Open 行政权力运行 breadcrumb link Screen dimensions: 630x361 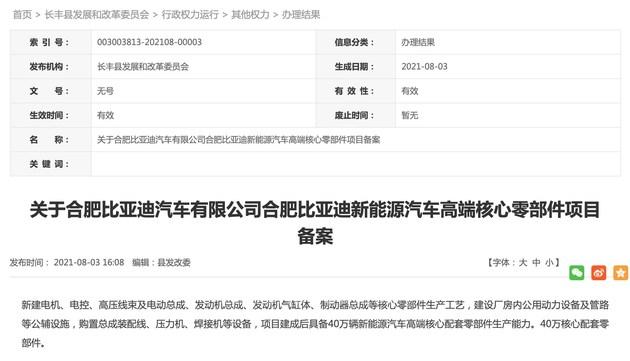click(x=190, y=15)
